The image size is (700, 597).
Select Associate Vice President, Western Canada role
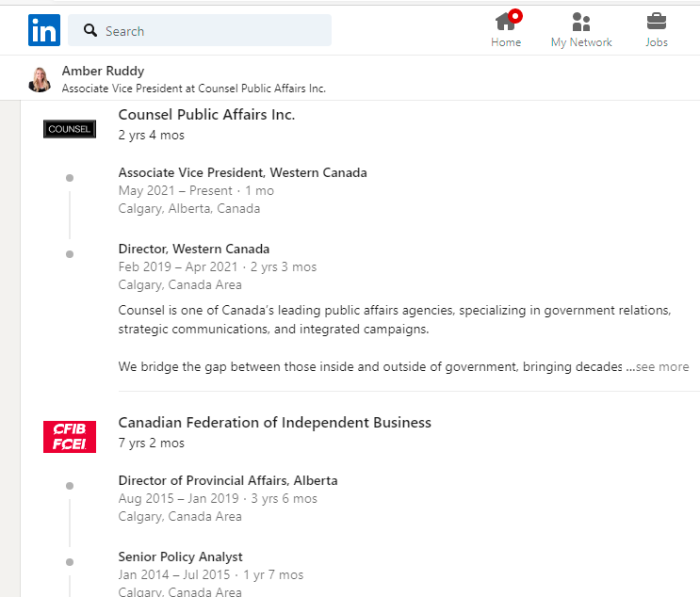point(242,172)
